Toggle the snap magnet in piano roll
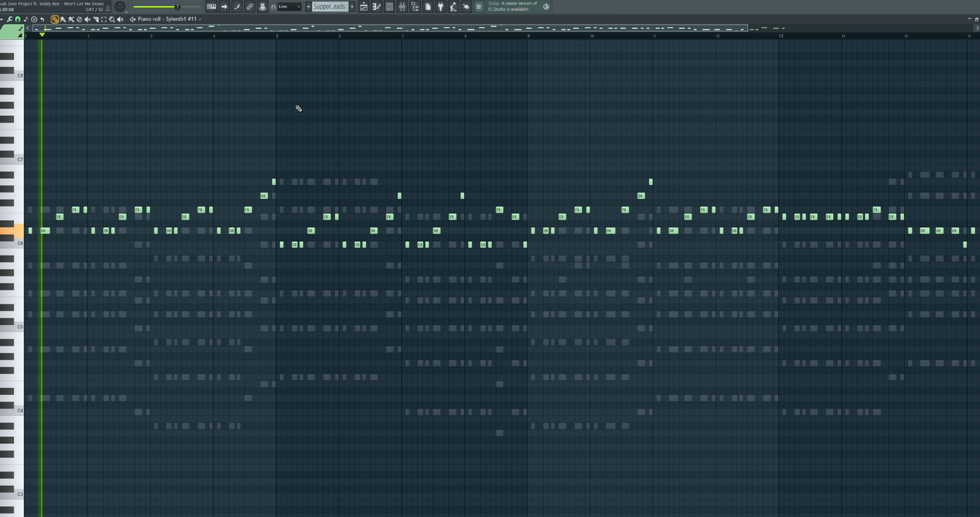980x517 pixels. pyautogui.click(x=18, y=20)
